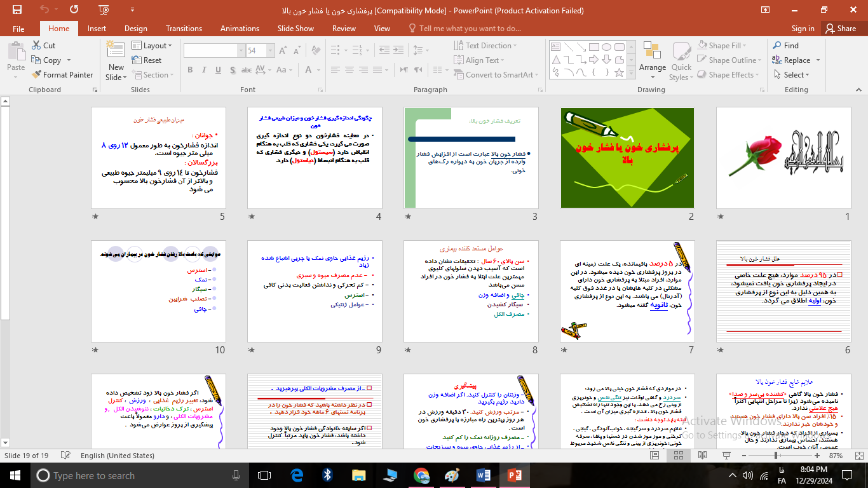This screenshot has width=868, height=488.
Task: Open the Layout dropdown
Action: tap(153, 46)
